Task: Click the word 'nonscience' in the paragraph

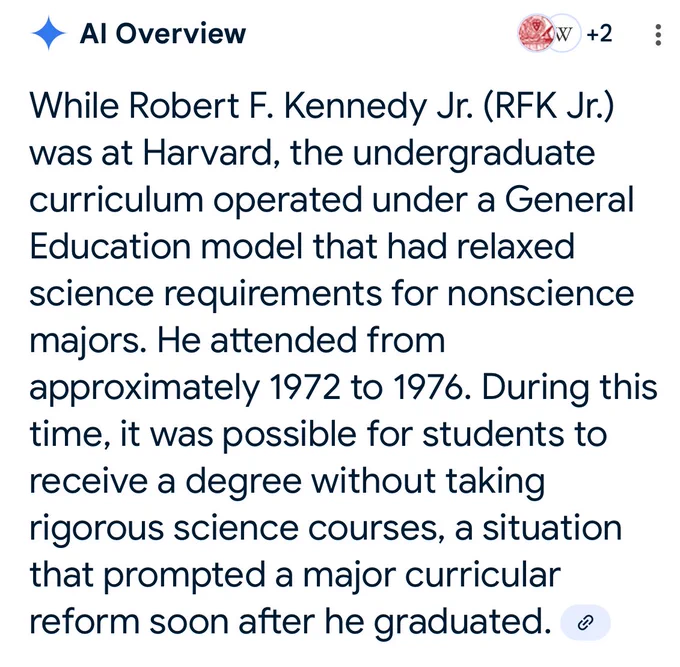Action: 541,294
